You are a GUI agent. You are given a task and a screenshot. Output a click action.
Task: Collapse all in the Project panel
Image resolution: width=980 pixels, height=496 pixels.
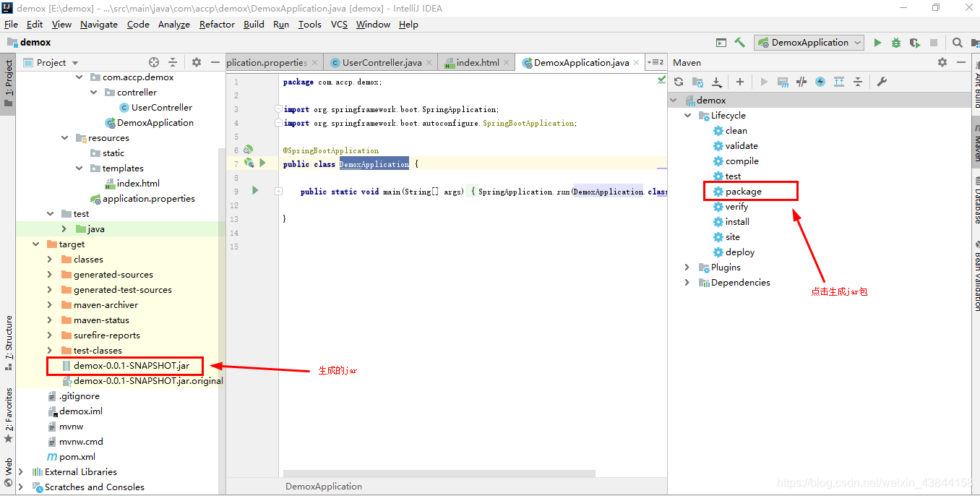click(x=173, y=62)
